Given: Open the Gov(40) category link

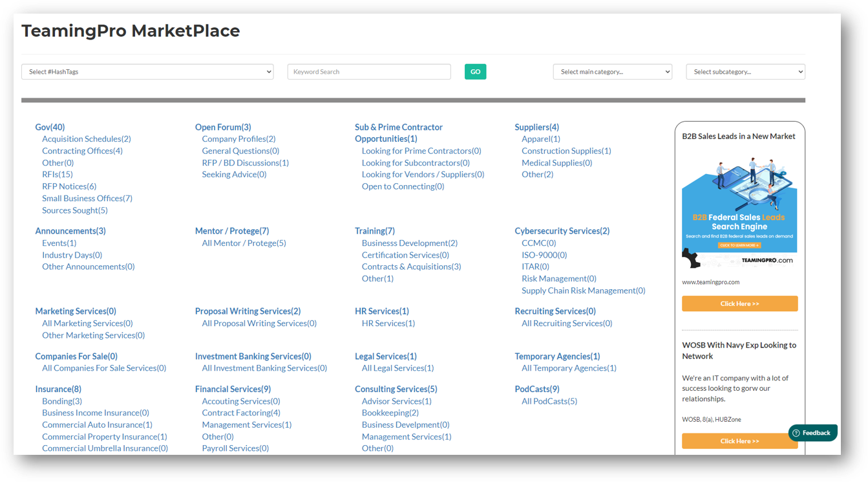Looking at the screenshot, I should click(50, 127).
